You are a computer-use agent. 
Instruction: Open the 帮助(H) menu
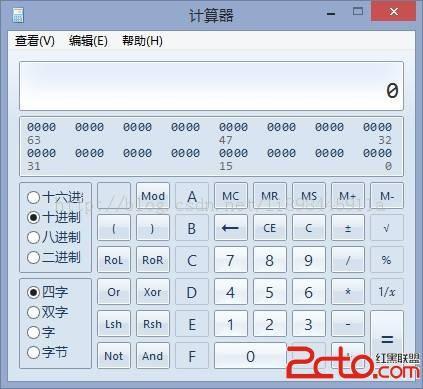[x=142, y=41]
